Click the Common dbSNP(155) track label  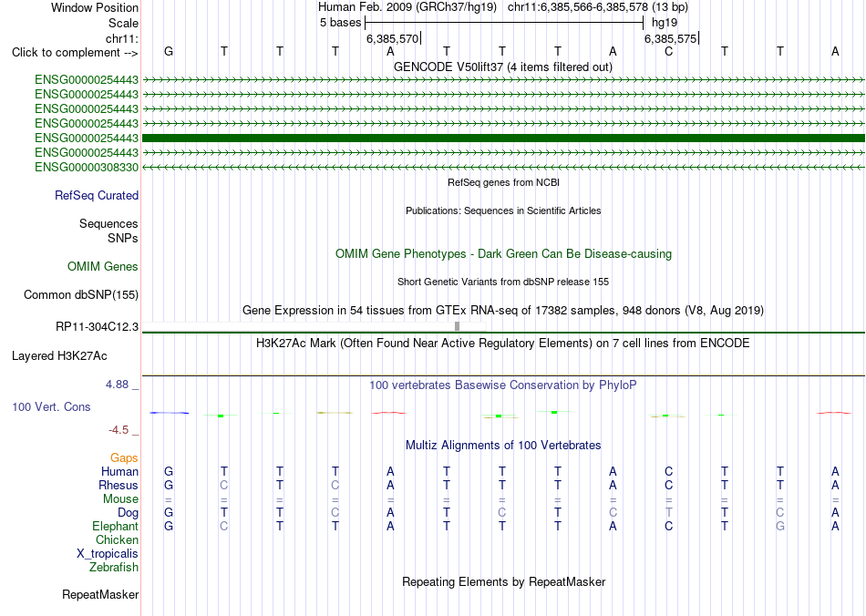[x=81, y=294]
